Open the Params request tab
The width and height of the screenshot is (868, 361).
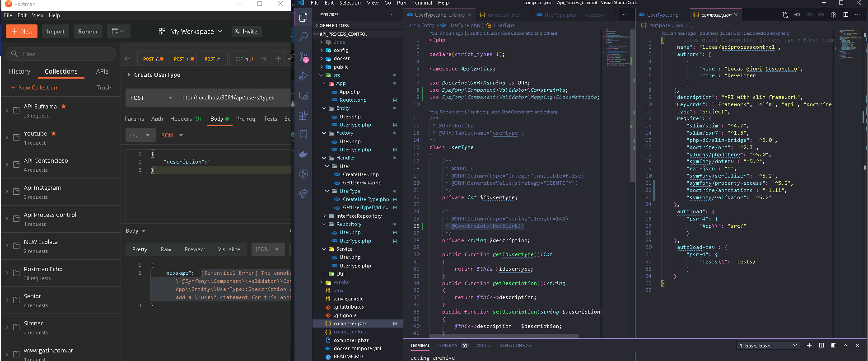pos(134,118)
